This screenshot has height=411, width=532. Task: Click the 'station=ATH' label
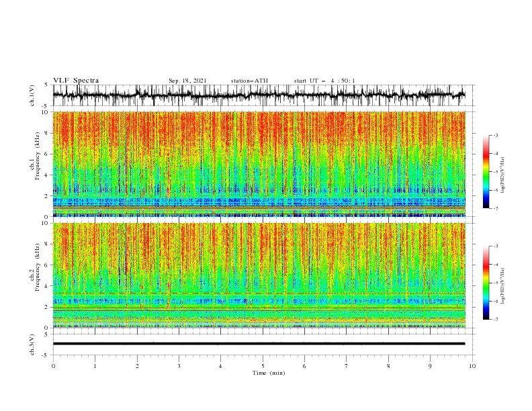click(x=249, y=81)
